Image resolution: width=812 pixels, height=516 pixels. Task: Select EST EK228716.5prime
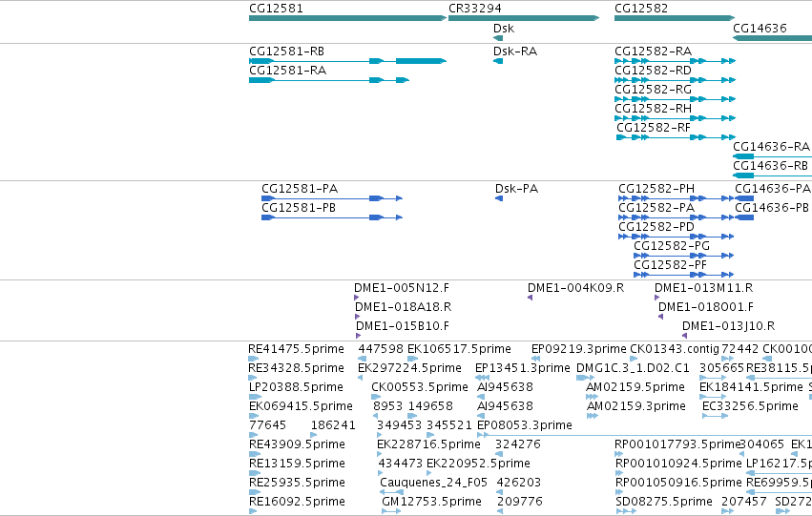pyautogui.click(x=380, y=454)
